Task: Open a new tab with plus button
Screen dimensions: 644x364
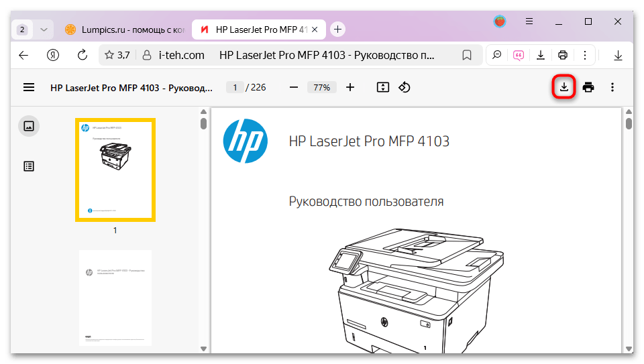Action: tap(337, 29)
